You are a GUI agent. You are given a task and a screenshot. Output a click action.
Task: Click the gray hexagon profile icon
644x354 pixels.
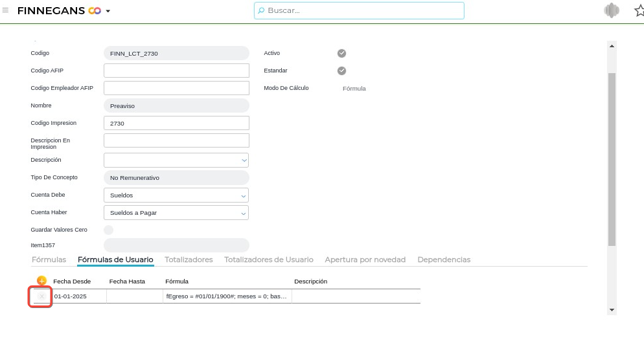(x=611, y=10)
